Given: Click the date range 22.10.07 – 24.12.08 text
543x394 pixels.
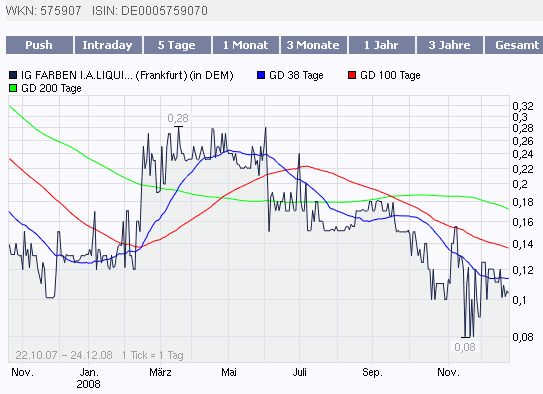Looking at the screenshot, I should [x=64, y=355].
